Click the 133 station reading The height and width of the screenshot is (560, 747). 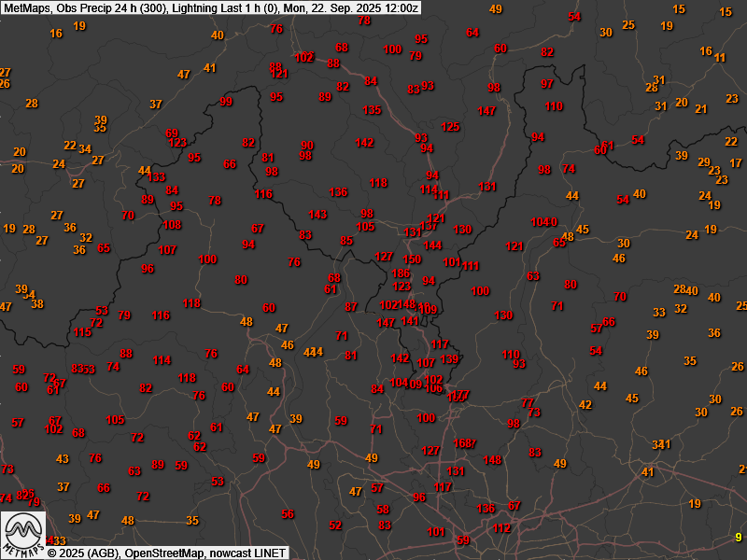pos(156,177)
